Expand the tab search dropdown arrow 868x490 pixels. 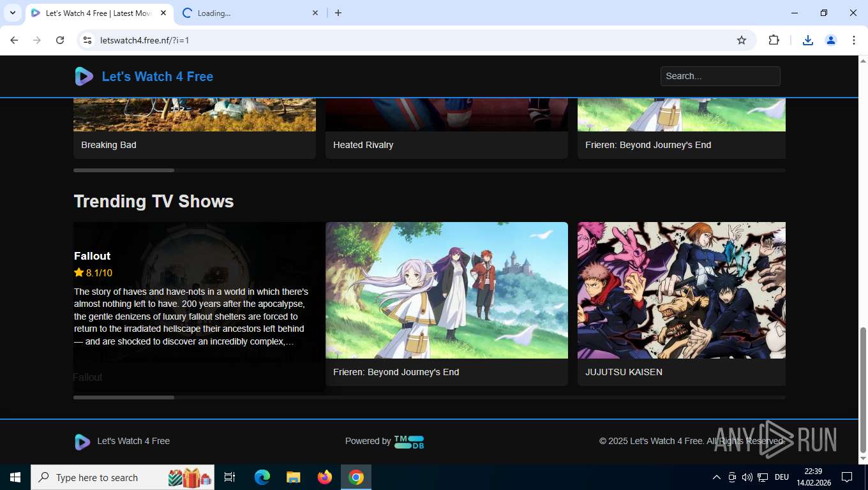point(12,13)
